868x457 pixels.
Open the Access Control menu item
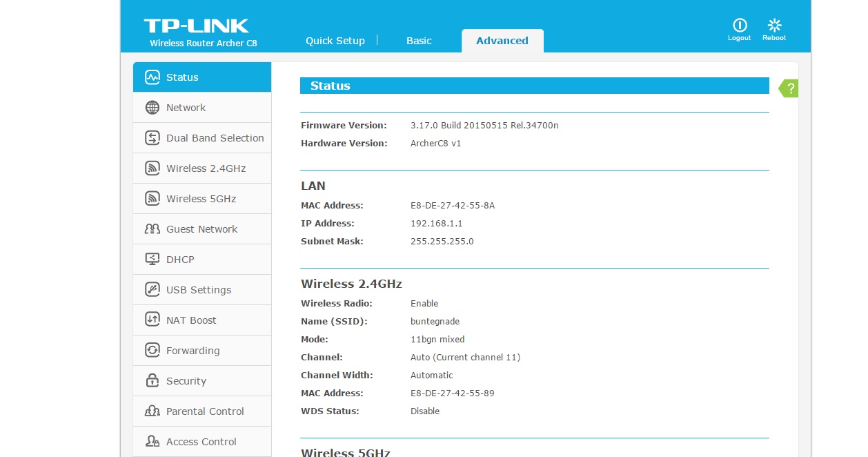(x=202, y=442)
